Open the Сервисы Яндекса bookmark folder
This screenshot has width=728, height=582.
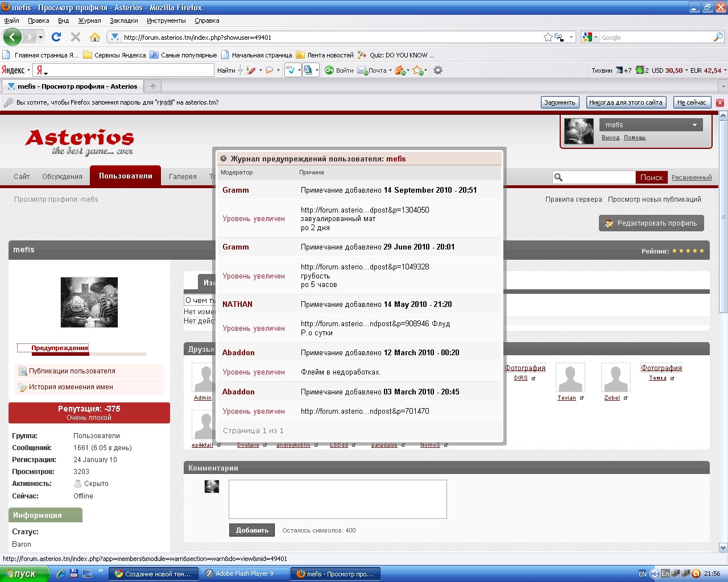(114, 55)
